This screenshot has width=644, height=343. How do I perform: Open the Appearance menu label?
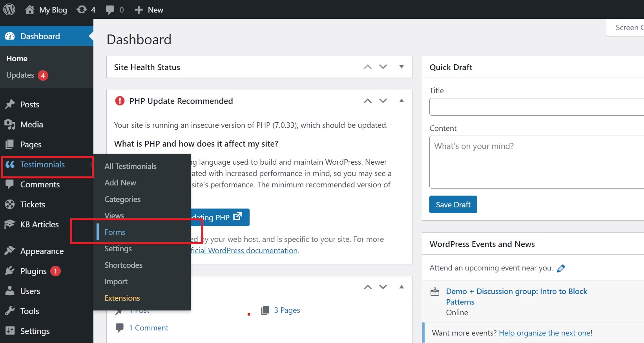coord(42,251)
